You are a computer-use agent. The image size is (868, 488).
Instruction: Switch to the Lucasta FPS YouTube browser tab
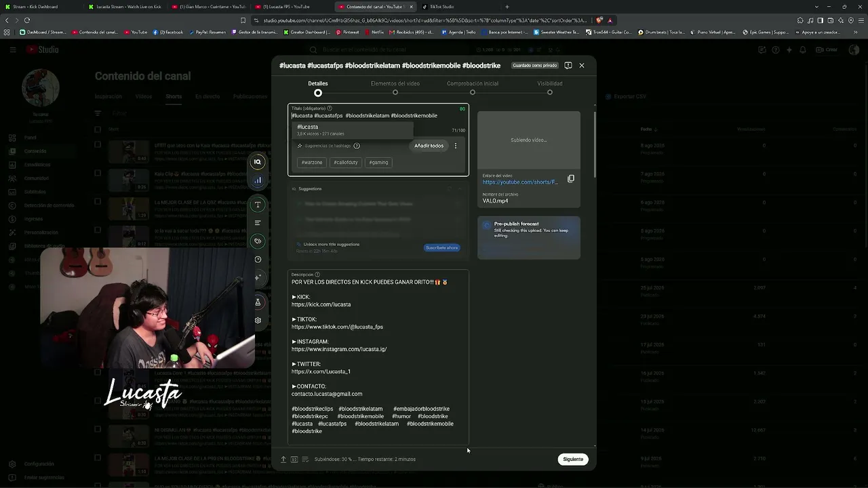[x=292, y=7]
